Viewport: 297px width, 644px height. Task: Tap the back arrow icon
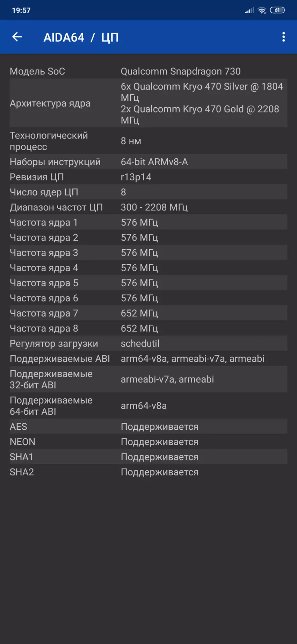pyautogui.click(x=17, y=37)
